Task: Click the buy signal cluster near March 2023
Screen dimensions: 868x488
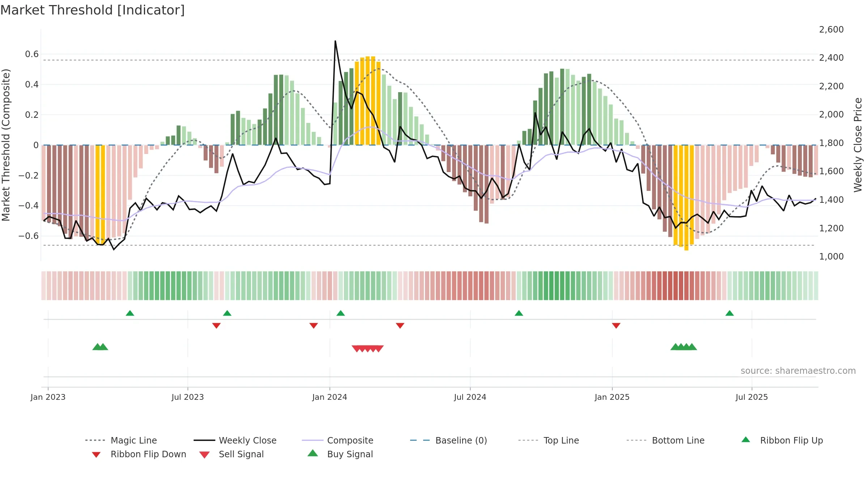Action: [x=100, y=347]
